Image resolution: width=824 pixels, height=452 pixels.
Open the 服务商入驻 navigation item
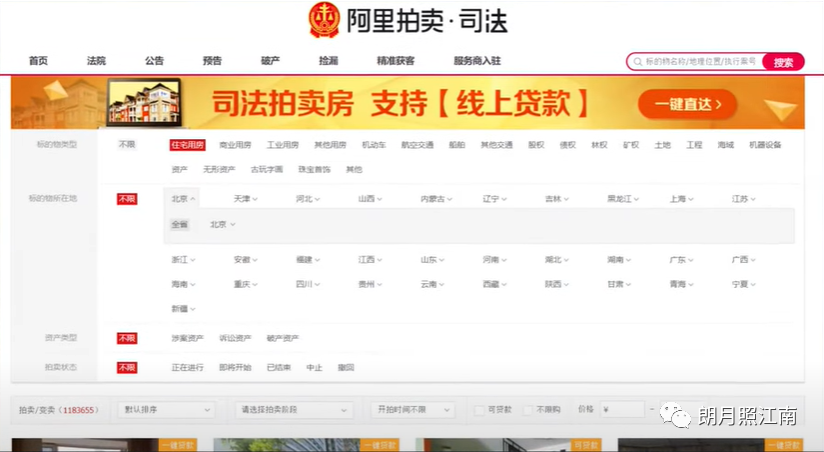[477, 61]
